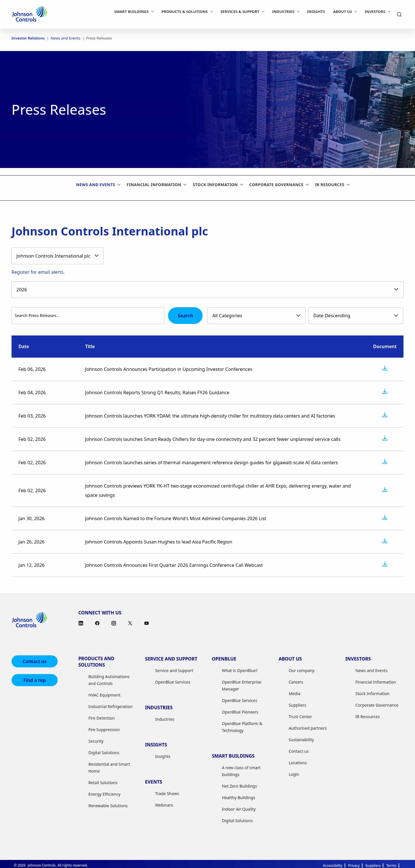Image resolution: width=415 pixels, height=868 pixels.
Task: Download the Strong Q1 Results release document
Action: [384, 392]
